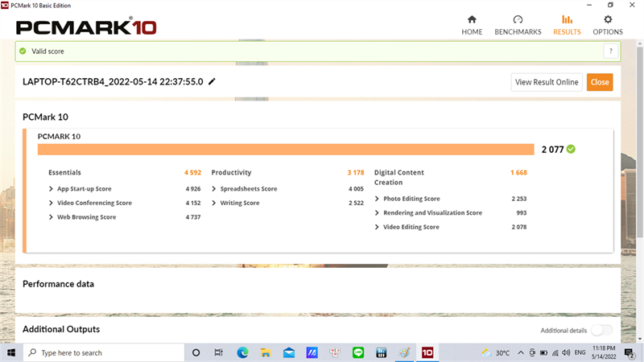Click the Performance data heading
The image size is (644, 362).
pos(58,284)
